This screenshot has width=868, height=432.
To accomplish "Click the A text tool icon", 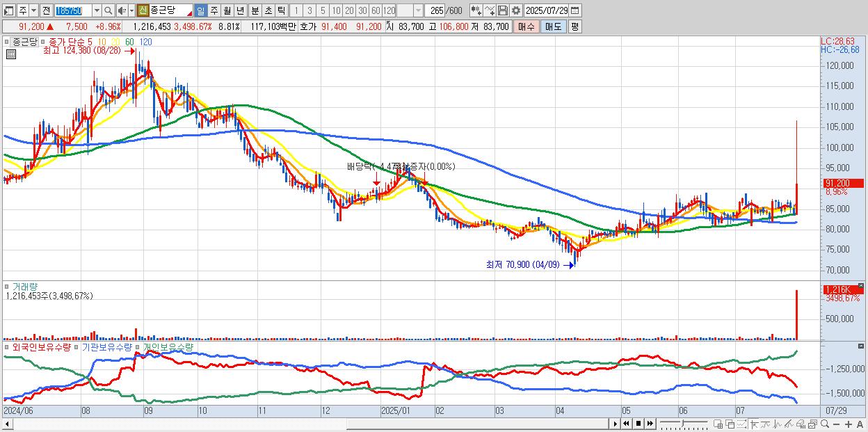I will tap(860, 424).
